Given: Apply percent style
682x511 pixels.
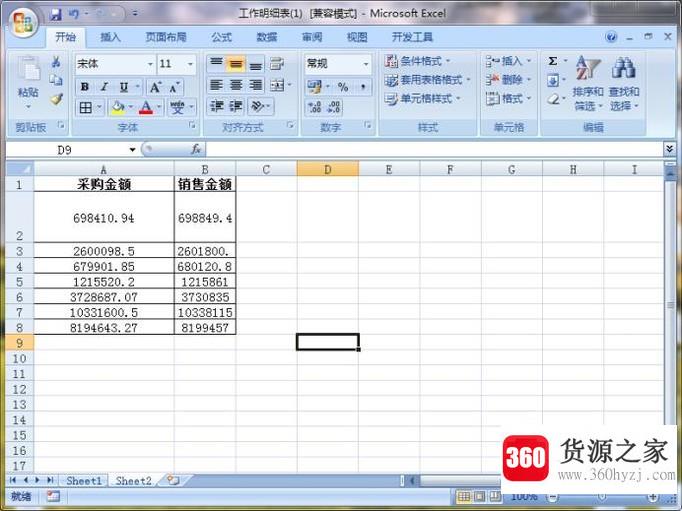Looking at the screenshot, I should (343, 87).
